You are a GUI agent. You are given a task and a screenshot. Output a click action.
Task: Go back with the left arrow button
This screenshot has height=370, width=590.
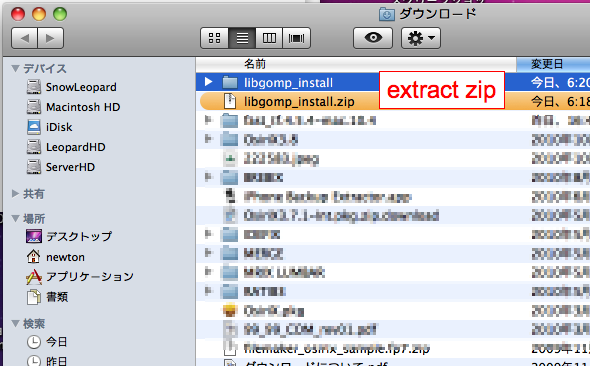click(x=24, y=38)
